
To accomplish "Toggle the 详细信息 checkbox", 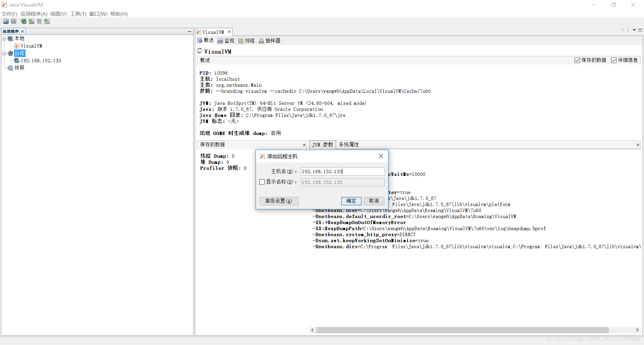I will click(x=614, y=60).
